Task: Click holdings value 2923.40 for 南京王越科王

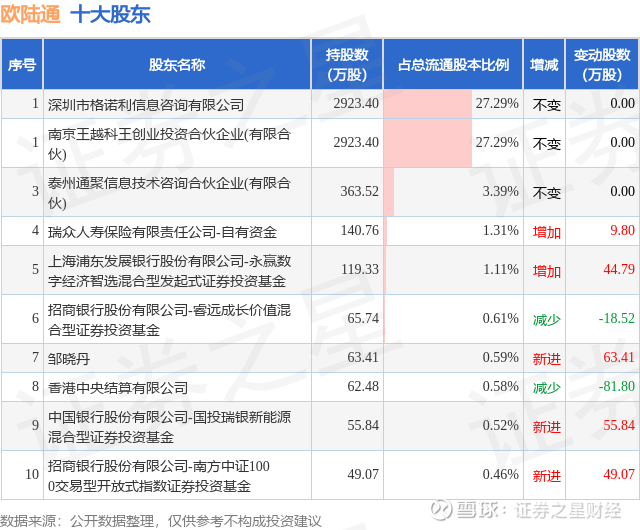Action: pyautogui.click(x=356, y=143)
